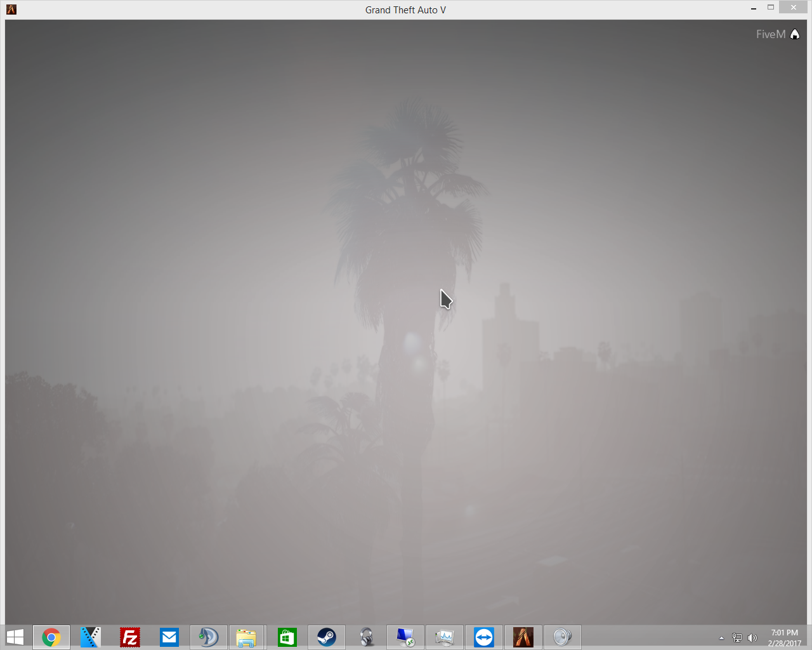
Task: Click the show desktop strip at the taskbar end
Action: [809, 637]
